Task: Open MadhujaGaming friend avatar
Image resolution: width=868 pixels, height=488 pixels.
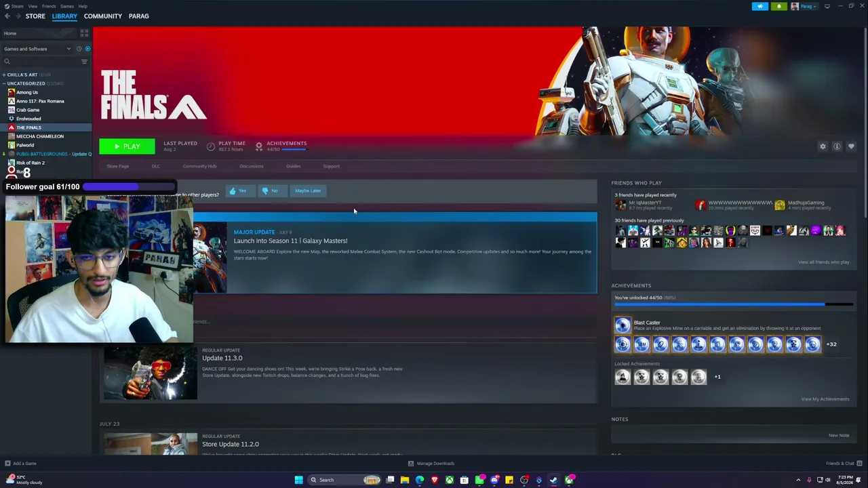Action: pos(780,205)
